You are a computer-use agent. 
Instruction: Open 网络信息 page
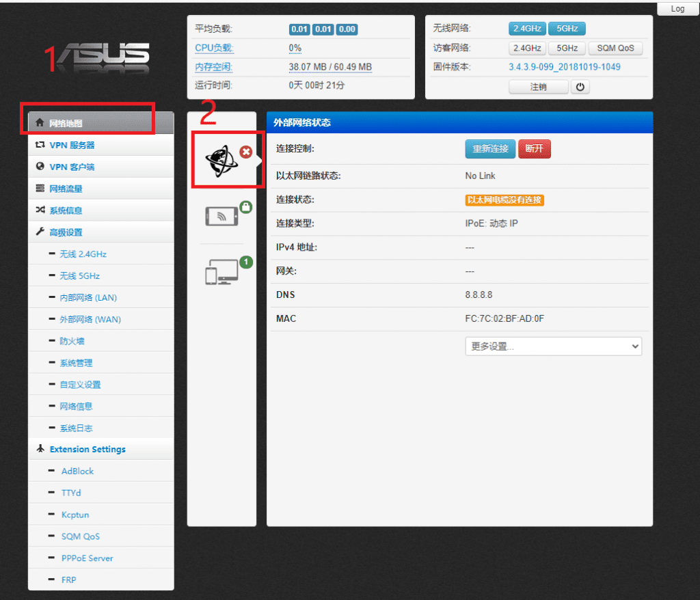click(x=101, y=406)
